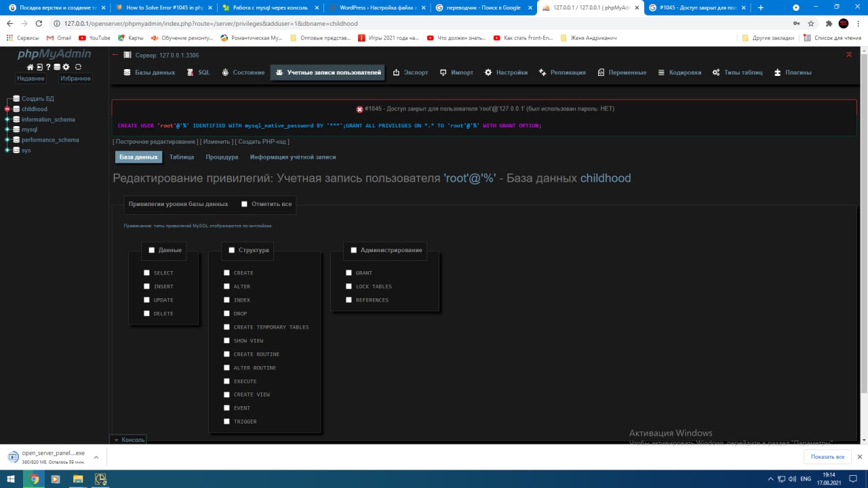The width and height of the screenshot is (868, 488).
Task: Expand the performance_schema tree node
Action: (x=7, y=140)
